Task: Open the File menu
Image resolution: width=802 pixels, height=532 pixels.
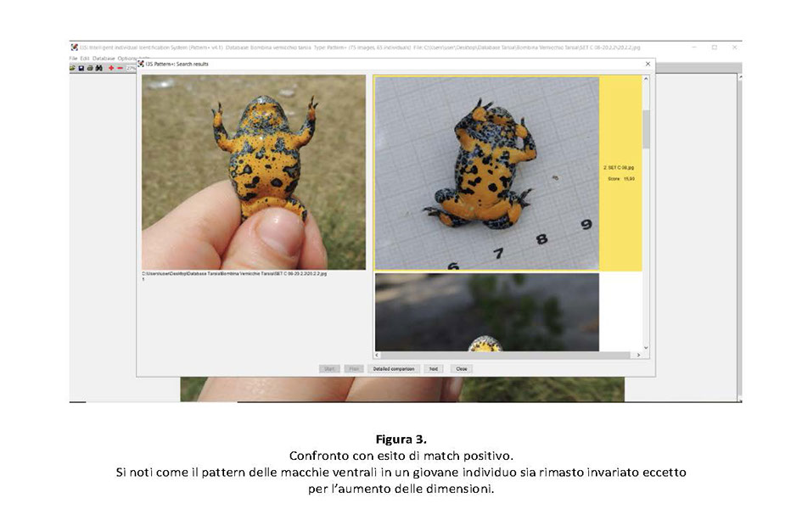Action: (x=74, y=58)
